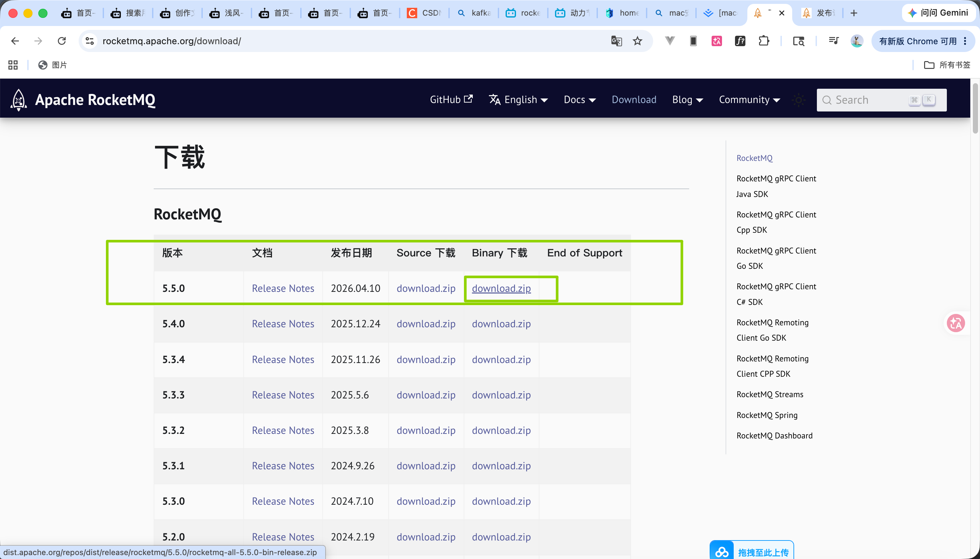The image size is (980, 559).
Task: Select the End of Support column header
Action: (585, 253)
